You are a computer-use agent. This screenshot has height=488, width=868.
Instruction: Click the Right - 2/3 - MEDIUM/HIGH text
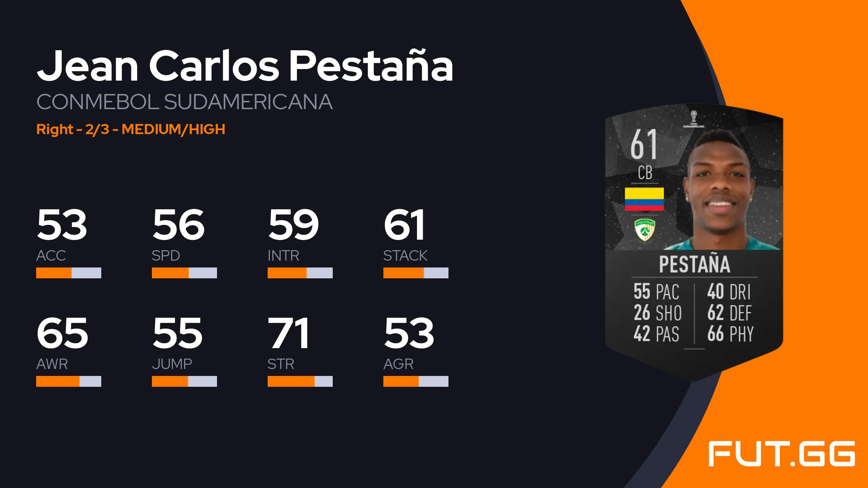click(x=131, y=129)
